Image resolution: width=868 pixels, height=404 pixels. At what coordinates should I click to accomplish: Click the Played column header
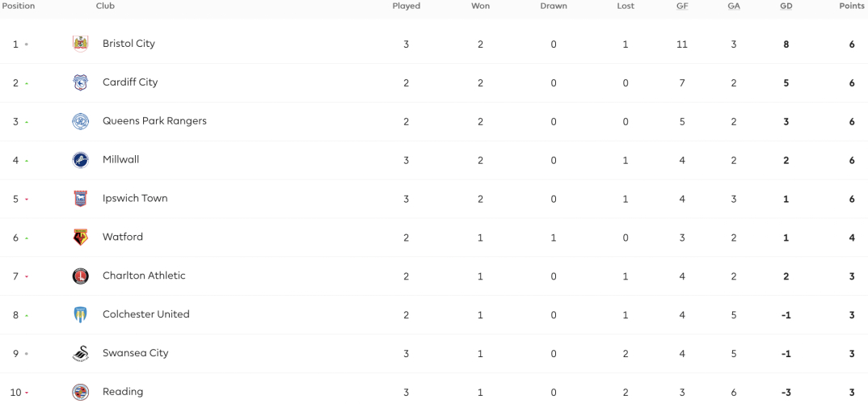pos(407,6)
